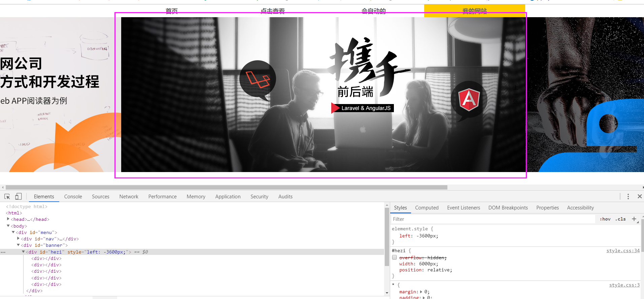Open the Event Listeners sidebar tab
This screenshot has height=299, width=644.
pyautogui.click(x=464, y=208)
